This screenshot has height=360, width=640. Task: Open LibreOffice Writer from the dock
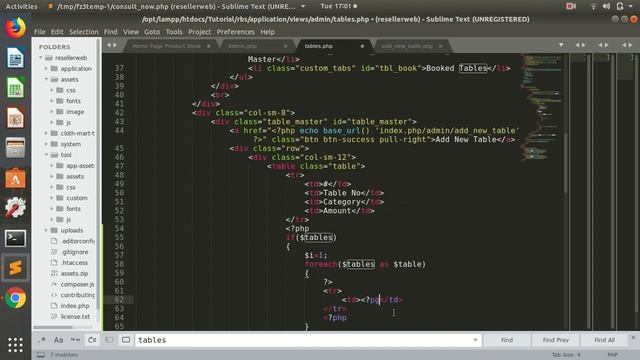click(x=16, y=58)
